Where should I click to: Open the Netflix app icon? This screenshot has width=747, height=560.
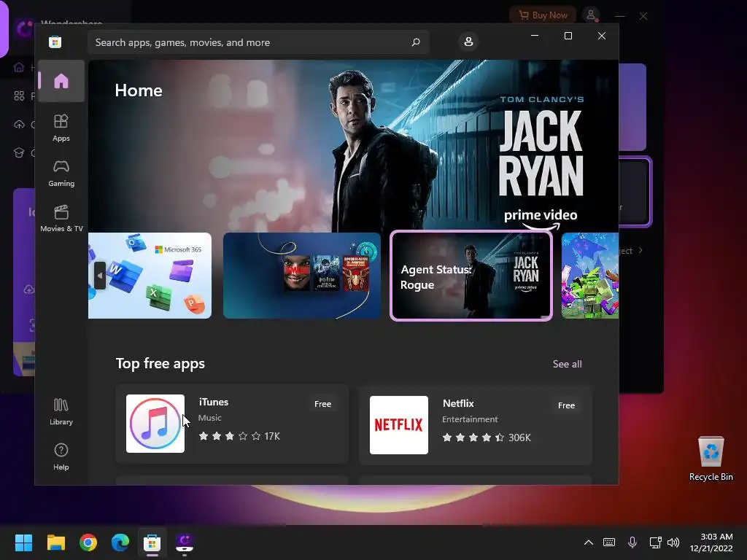(399, 425)
